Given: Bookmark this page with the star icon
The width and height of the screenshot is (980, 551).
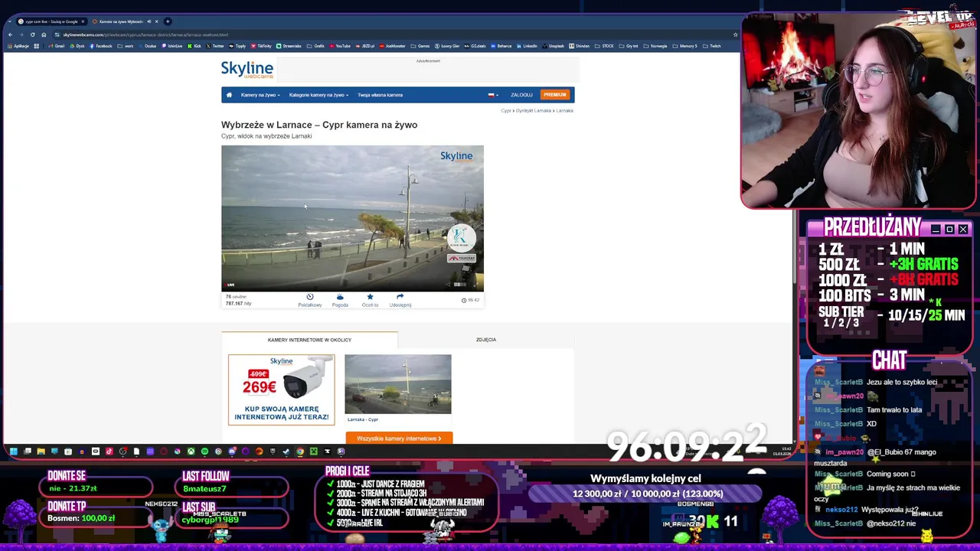Looking at the screenshot, I should tap(735, 34).
